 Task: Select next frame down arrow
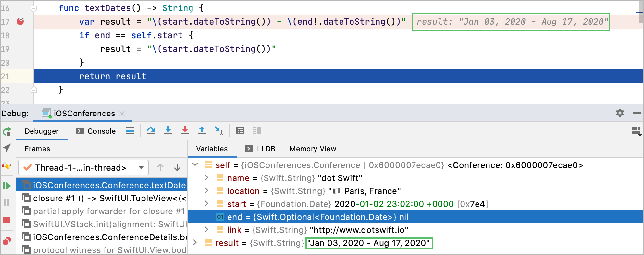177,167
